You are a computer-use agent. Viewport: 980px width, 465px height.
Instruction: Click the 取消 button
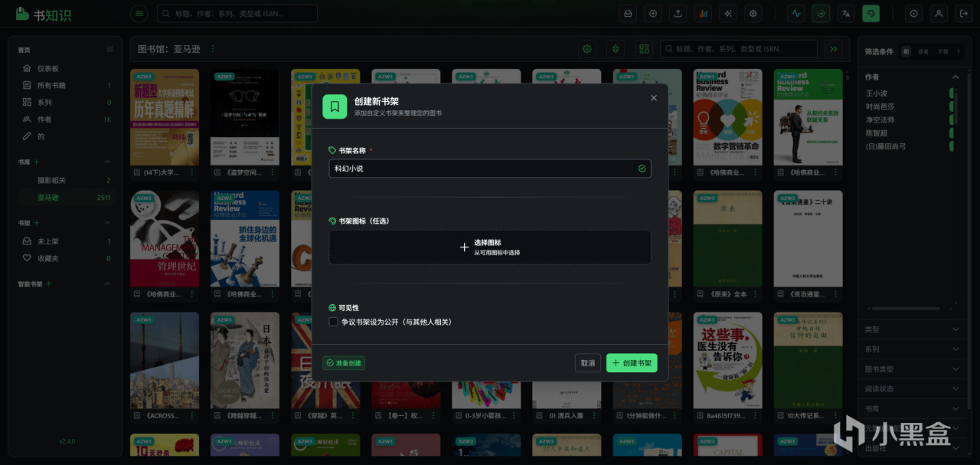pyautogui.click(x=588, y=363)
